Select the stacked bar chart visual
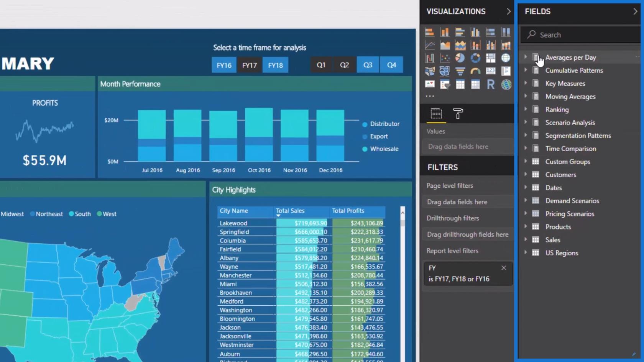 coord(429,32)
